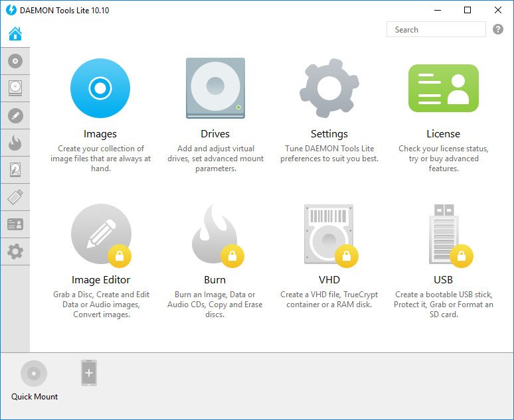Click the Quick Mount disc icon

pos(34,373)
